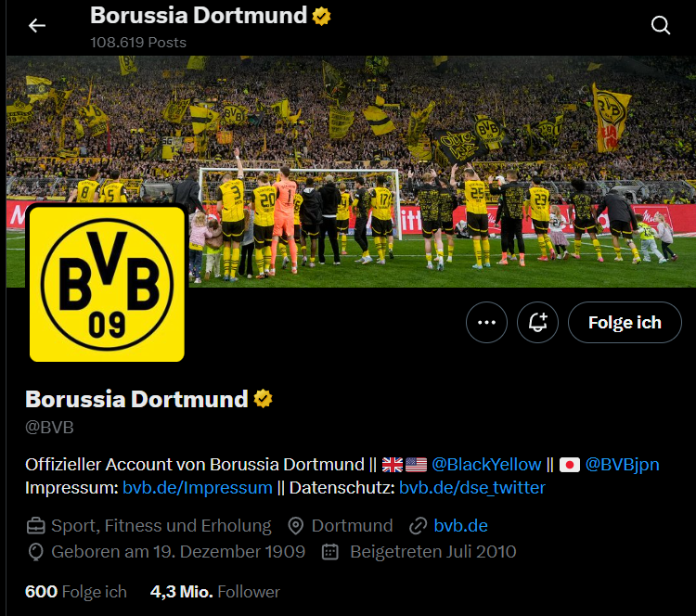Click the briefcase icon for Sport, Fitness category
696x616 pixels.
coord(36,526)
